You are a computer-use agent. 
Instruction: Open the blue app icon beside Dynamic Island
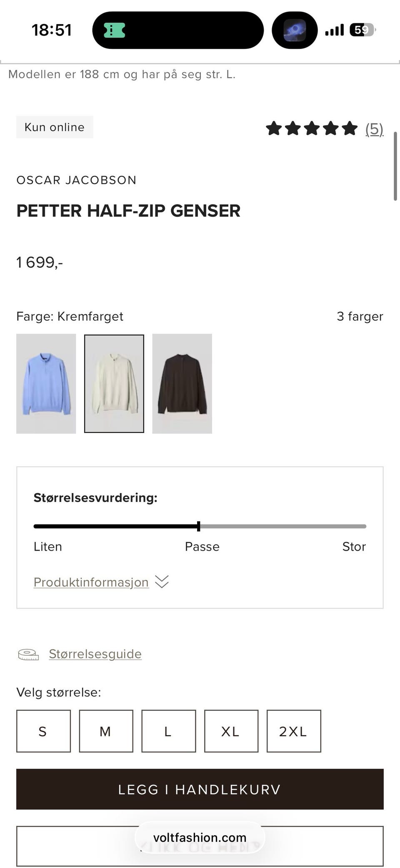coord(295,30)
